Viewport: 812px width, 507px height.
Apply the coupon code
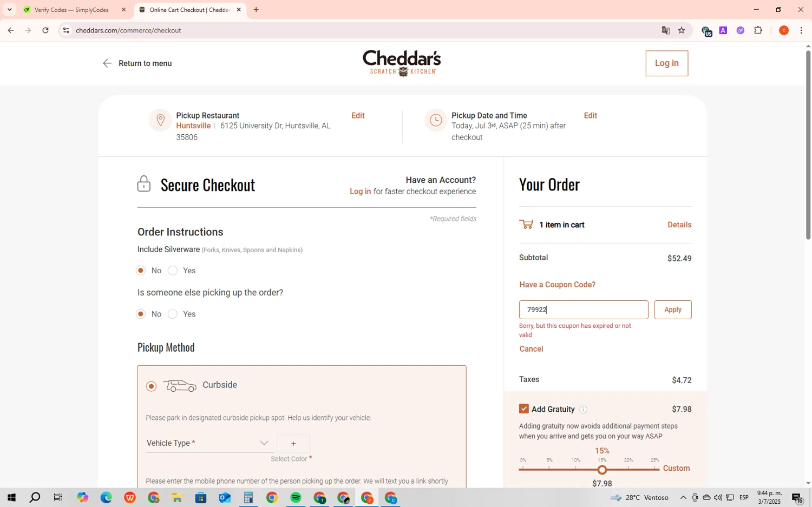[x=673, y=310]
